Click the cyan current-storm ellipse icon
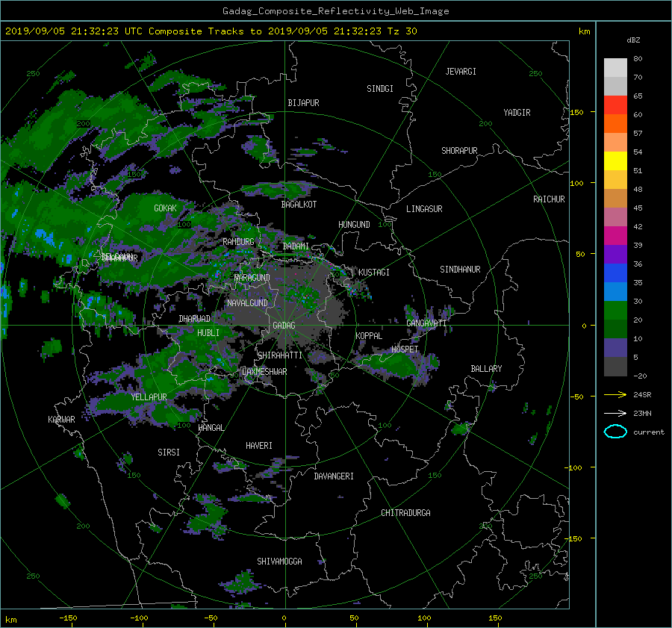The image size is (672, 628). tap(615, 432)
